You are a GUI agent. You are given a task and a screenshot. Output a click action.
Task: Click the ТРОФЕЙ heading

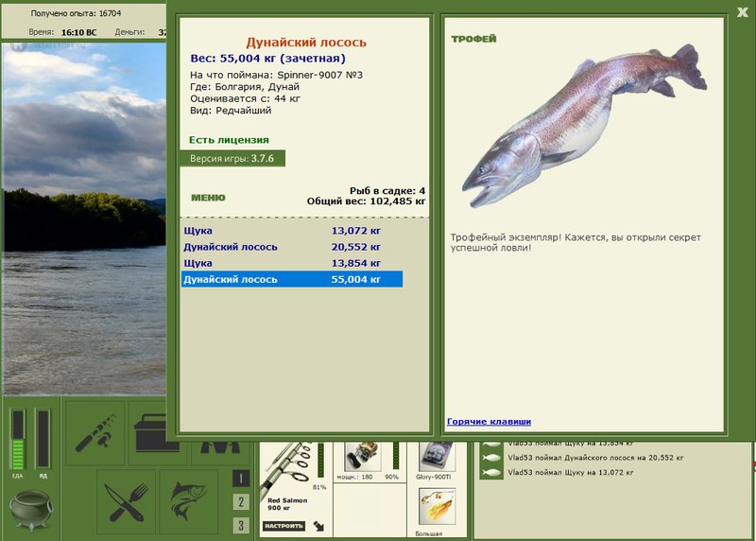coord(474,39)
